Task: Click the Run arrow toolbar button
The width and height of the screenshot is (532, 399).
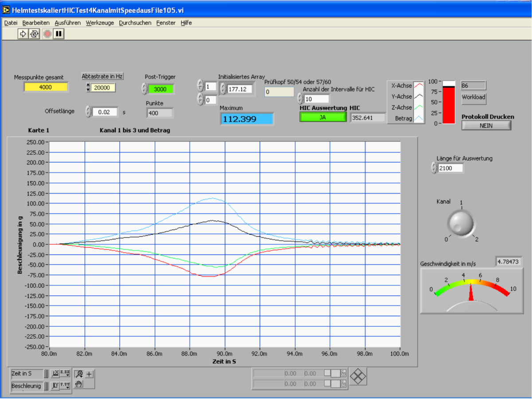Action: point(23,34)
